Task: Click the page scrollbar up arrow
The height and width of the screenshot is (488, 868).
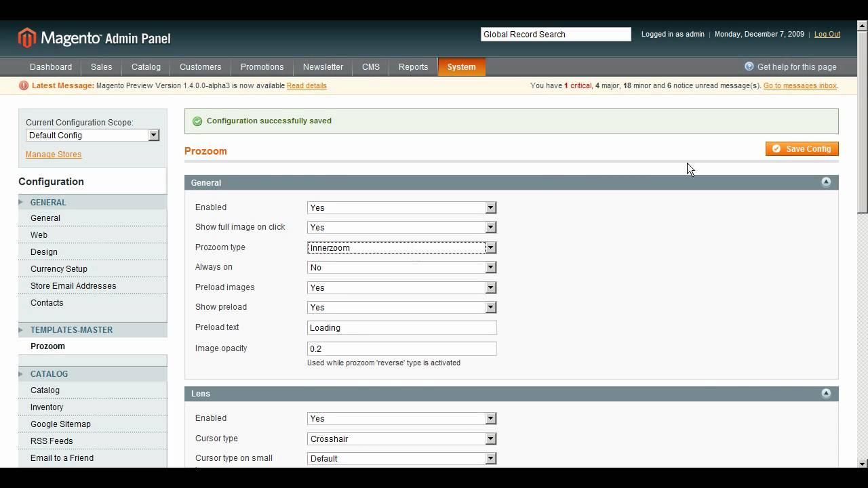Action: (863, 26)
